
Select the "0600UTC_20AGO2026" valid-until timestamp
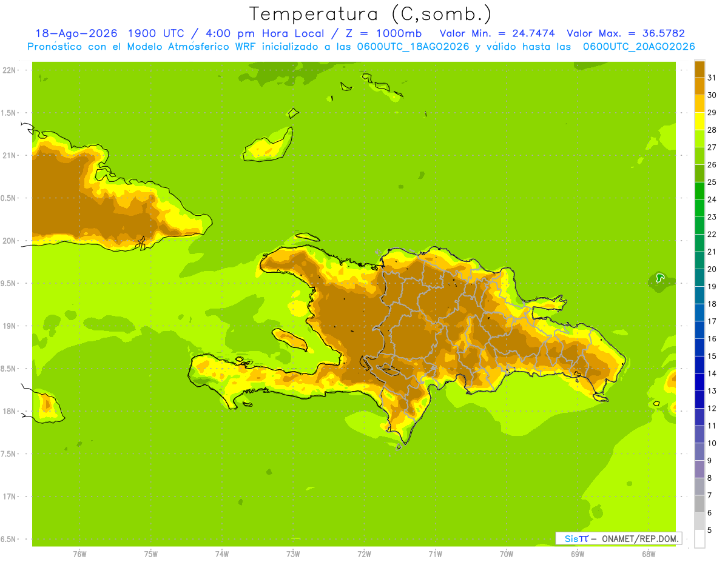click(639, 47)
